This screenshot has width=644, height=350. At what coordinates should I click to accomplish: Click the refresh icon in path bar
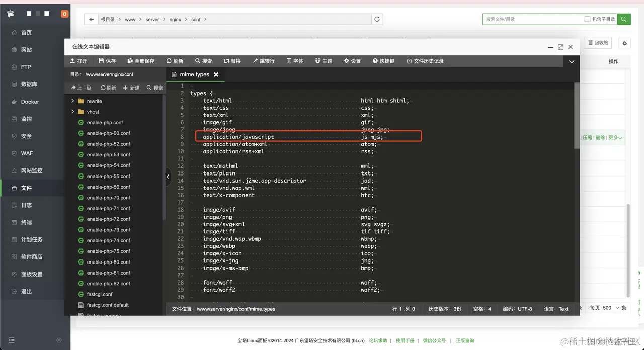pyautogui.click(x=377, y=19)
